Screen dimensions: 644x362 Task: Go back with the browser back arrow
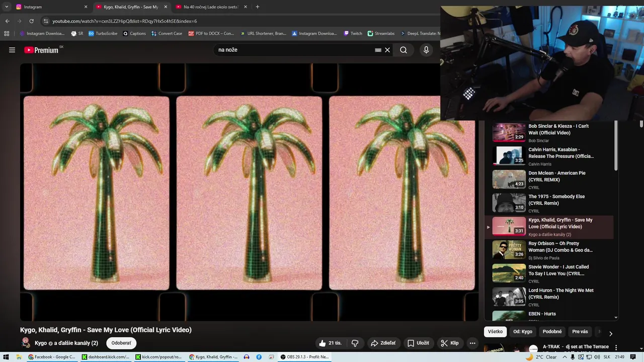[x=7, y=21]
